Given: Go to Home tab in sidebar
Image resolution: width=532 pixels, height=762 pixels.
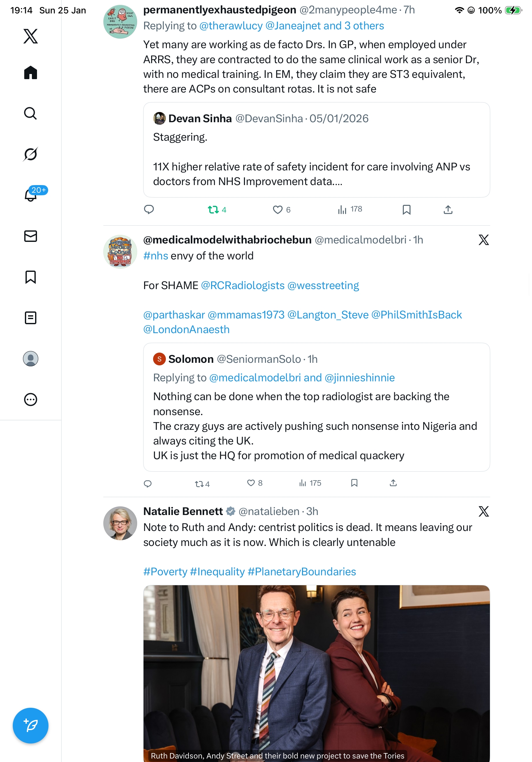Looking at the screenshot, I should [31, 73].
